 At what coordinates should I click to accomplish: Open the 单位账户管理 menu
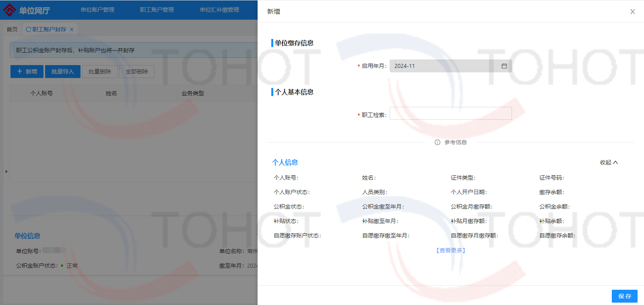[97, 10]
